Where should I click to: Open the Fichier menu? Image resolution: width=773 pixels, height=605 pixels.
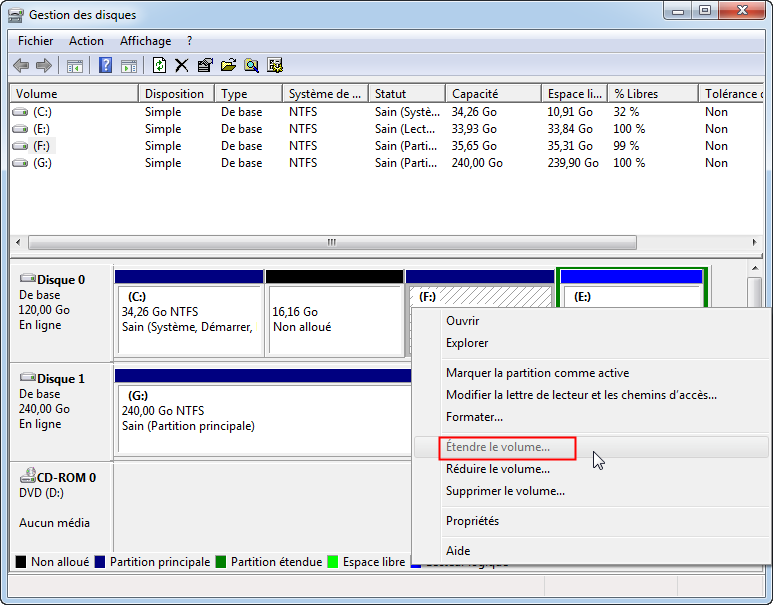point(35,41)
